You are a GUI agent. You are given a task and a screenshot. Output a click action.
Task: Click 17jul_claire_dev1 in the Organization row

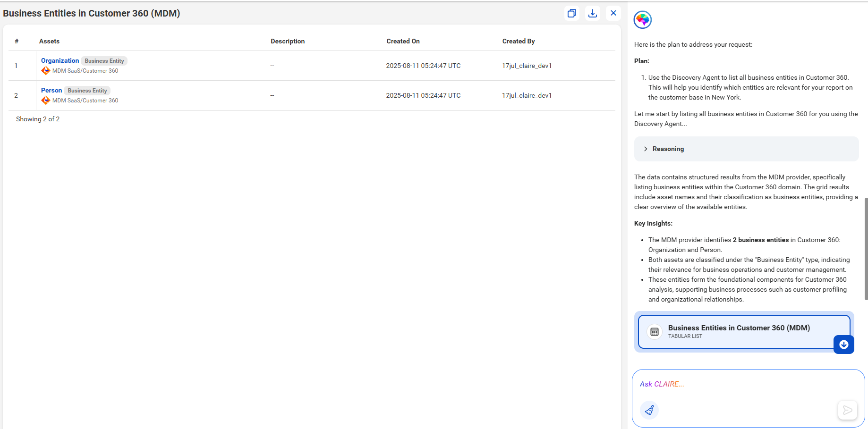tap(527, 66)
